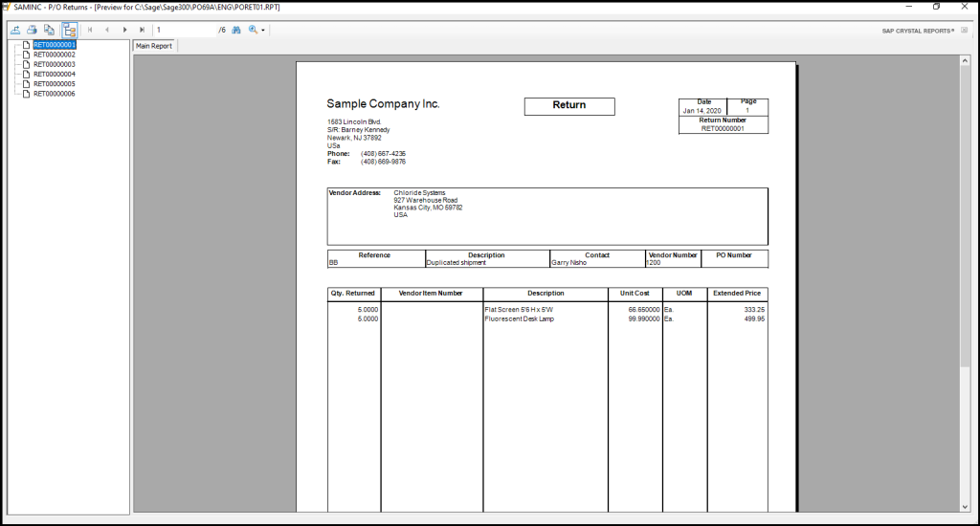Close the P/O Returns window
This screenshot has height=526, width=980.
[965, 7]
